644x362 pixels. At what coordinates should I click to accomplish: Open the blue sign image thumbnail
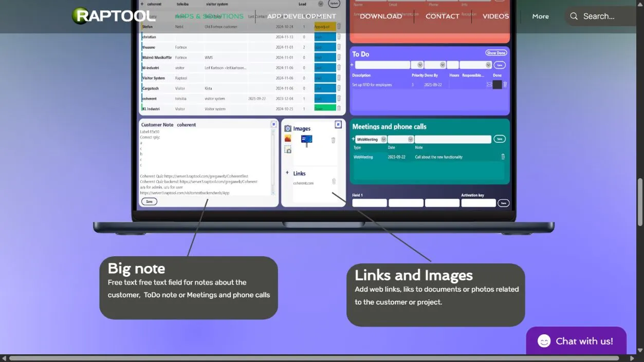click(x=307, y=140)
